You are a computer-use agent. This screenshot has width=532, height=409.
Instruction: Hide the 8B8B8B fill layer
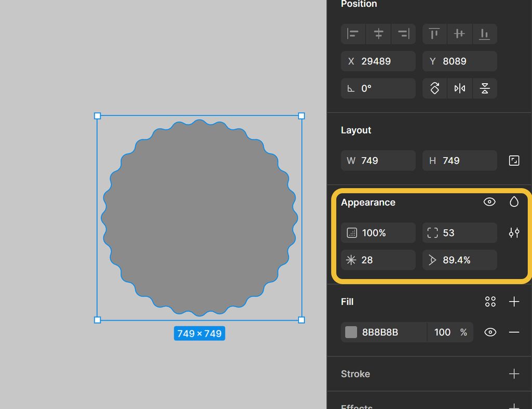(x=490, y=332)
